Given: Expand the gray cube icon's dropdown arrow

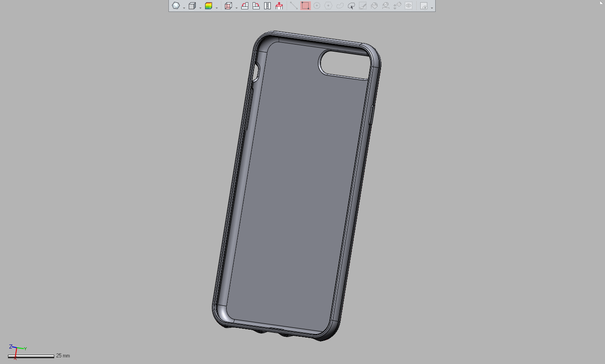Looking at the screenshot, I should [200, 7].
